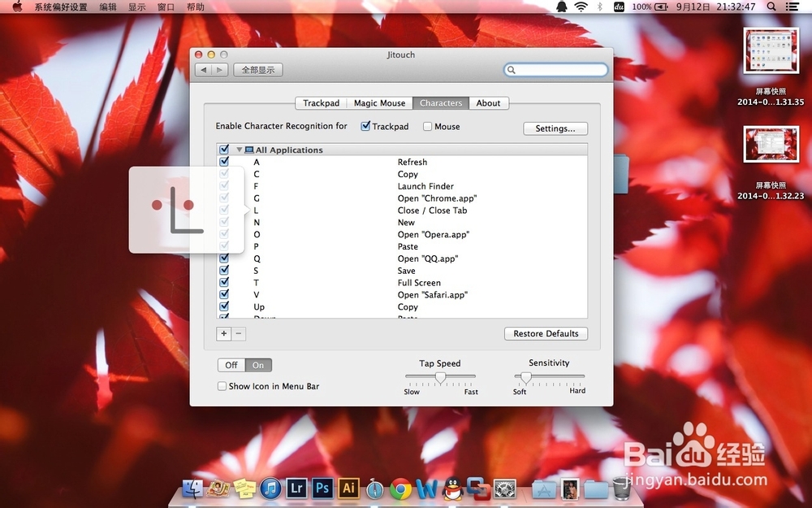Open the plain folder stack beside the Trash
Screen dimensions: 812x508
point(596,488)
